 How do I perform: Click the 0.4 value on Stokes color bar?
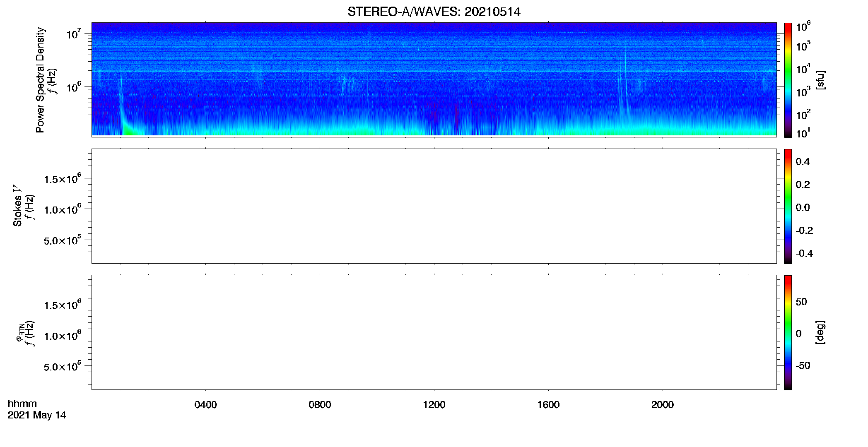tap(803, 162)
